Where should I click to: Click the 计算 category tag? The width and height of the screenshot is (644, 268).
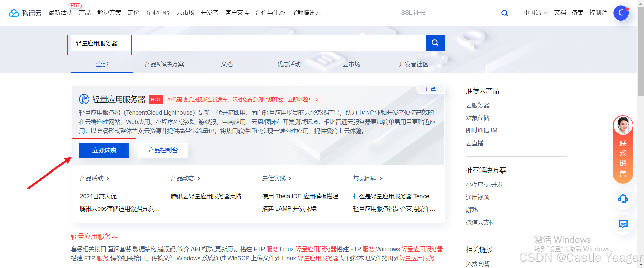[x=431, y=89]
